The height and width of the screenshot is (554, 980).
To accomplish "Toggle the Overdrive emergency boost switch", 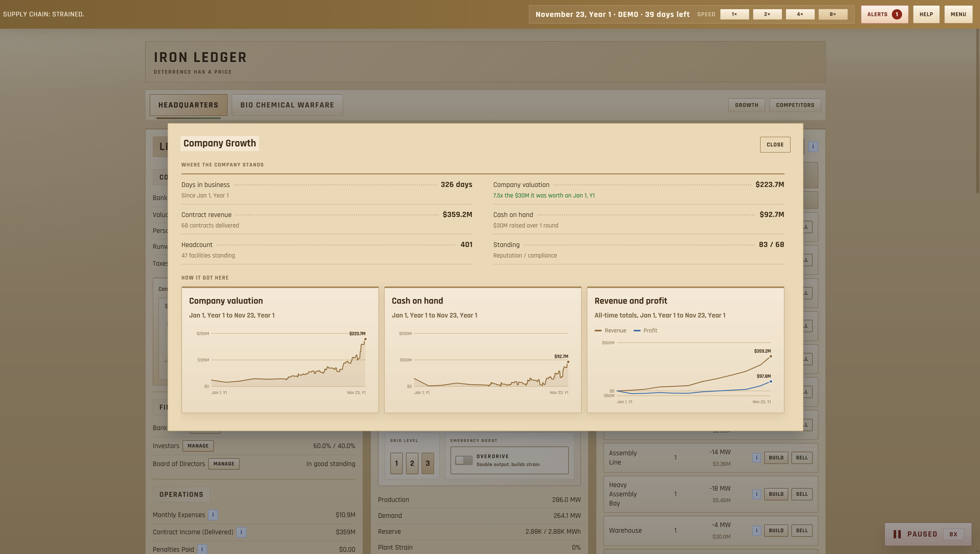I will tap(464, 460).
